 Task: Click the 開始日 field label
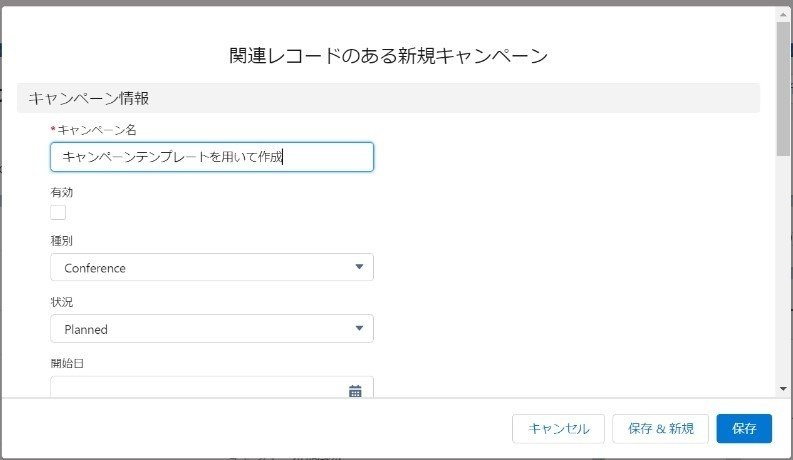[67, 363]
